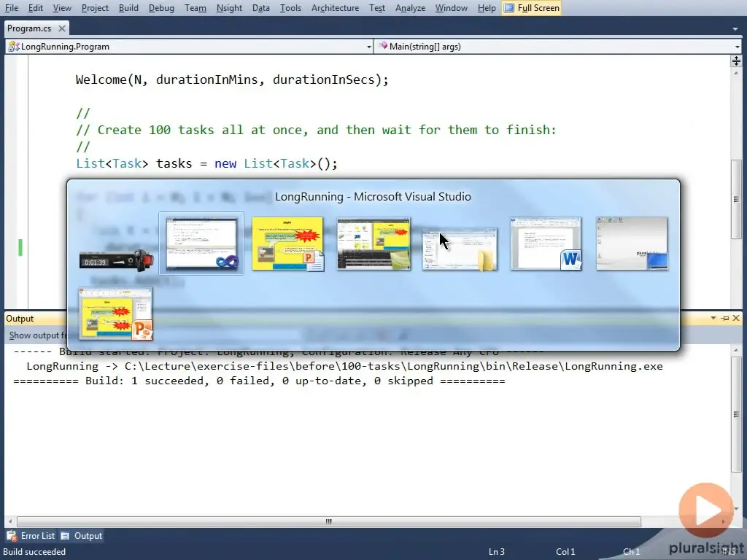Click the Output panel scroll-down arrow
The width and height of the screenshot is (747, 560).
click(x=736, y=509)
